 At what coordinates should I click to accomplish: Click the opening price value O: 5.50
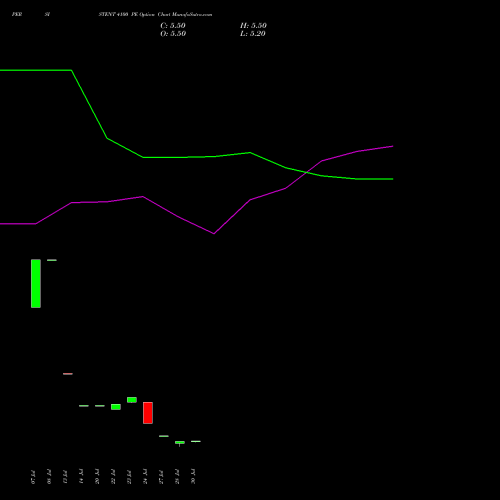tap(173, 34)
